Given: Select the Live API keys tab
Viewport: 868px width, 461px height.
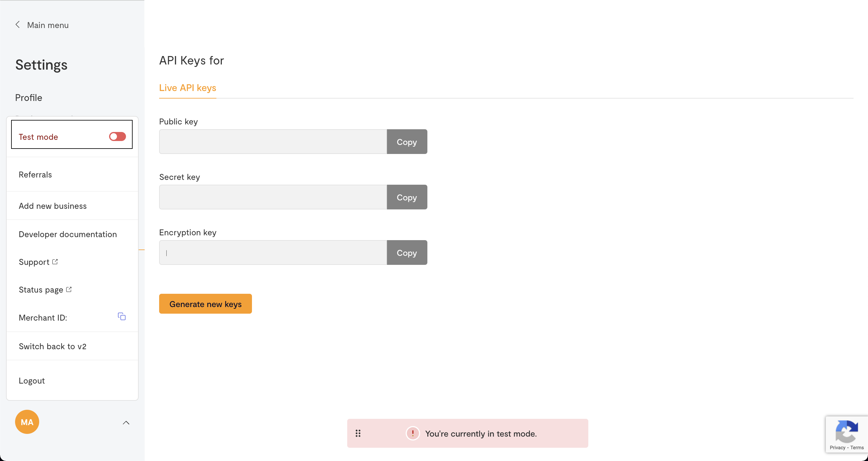Looking at the screenshot, I should (187, 88).
